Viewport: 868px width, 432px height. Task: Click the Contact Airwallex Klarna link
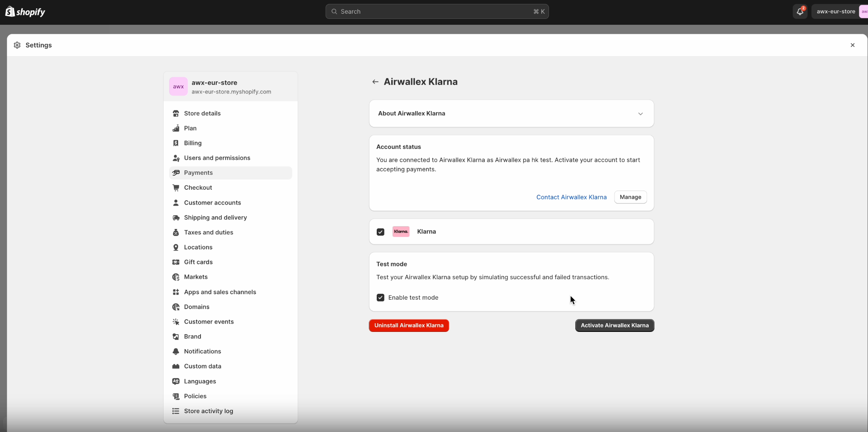pos(571,197)
